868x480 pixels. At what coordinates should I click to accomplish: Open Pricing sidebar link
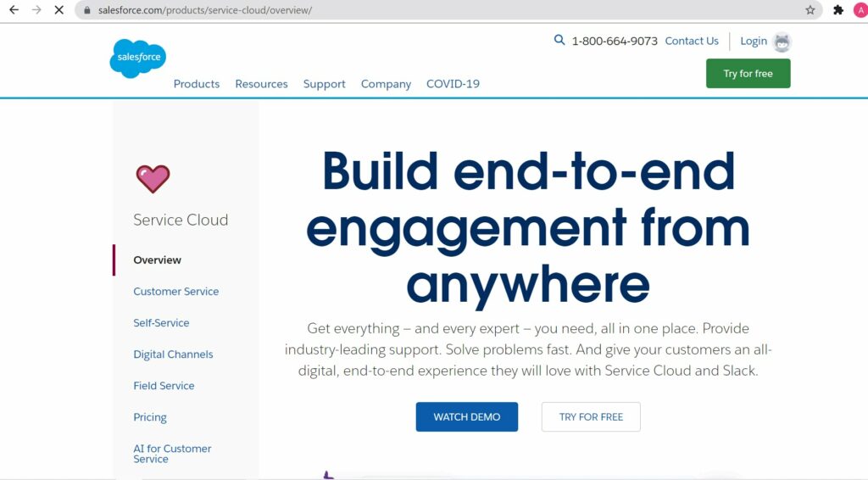[x=150, y=417]
